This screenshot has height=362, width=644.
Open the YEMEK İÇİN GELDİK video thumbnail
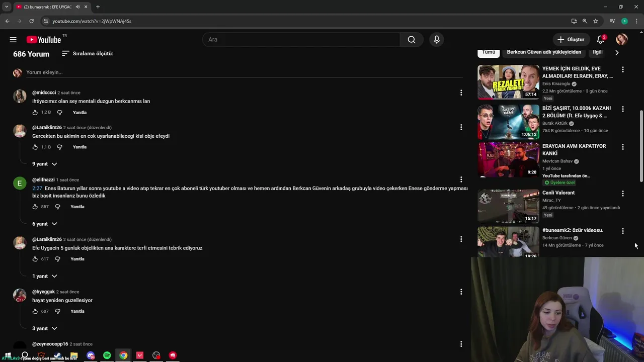click(x=508, y=82)
